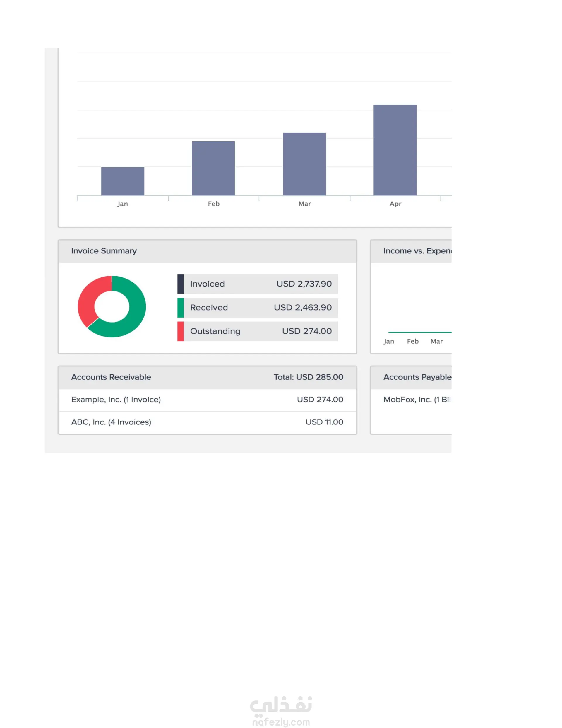Click Total: USD 285.00
This screenshot has height=728, width=562.
tap(309, 377)
